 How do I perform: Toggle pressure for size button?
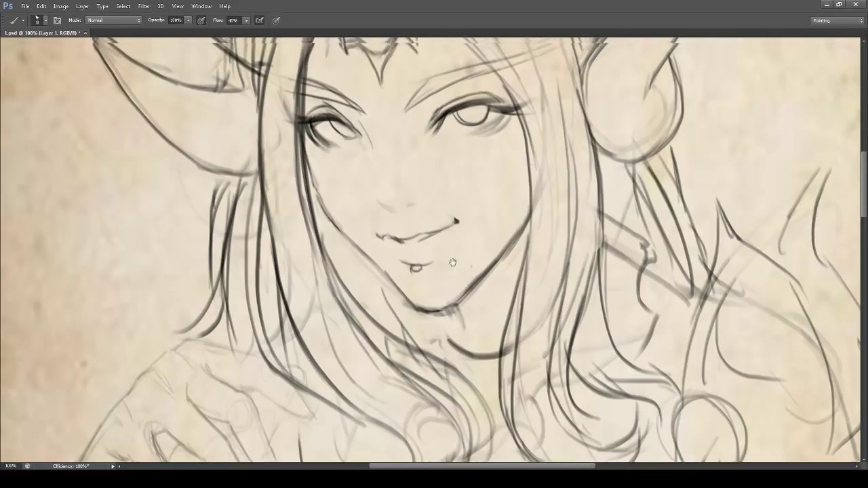[277, 20]
